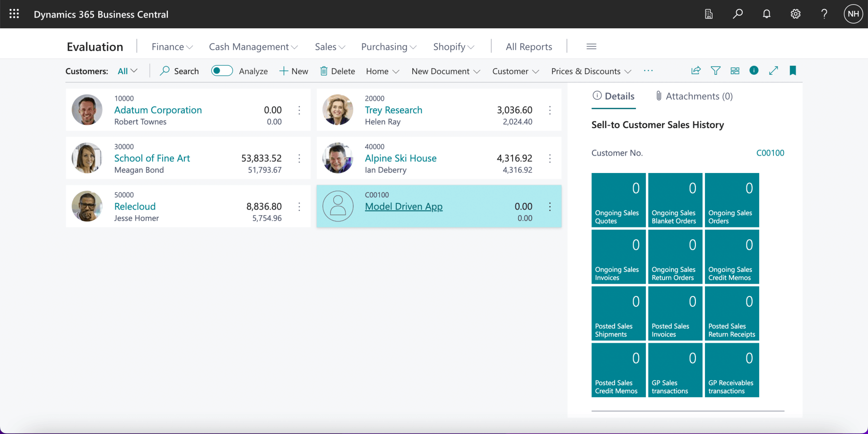Open row options for Relecloud
This screenshot has height=434, width=868.
[x=299, y=207]
